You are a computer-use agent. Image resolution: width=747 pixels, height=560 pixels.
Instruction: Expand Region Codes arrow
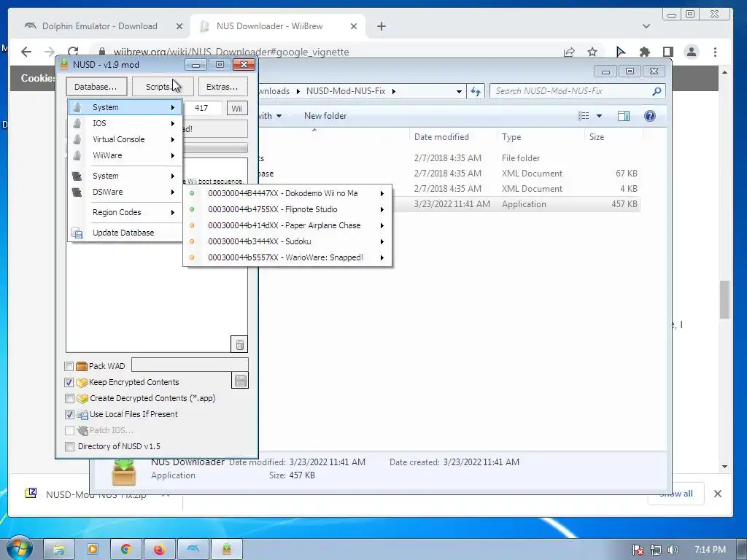click(x=173, y=212)
